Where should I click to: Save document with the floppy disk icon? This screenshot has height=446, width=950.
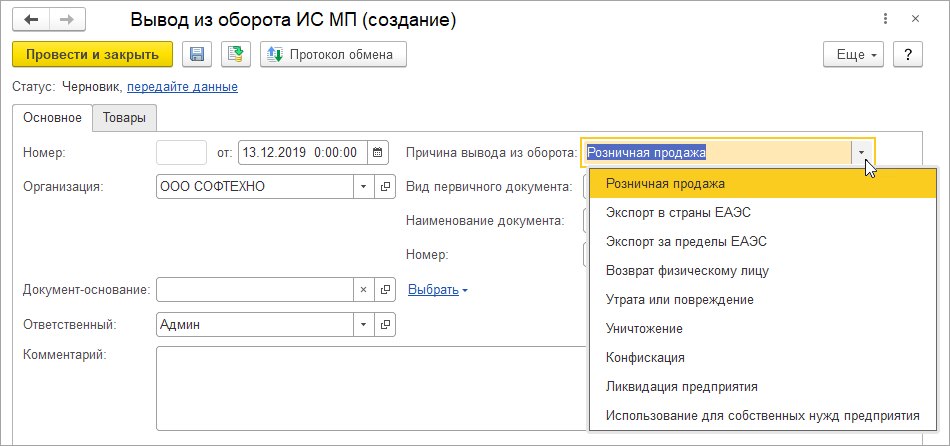point(196,54)
